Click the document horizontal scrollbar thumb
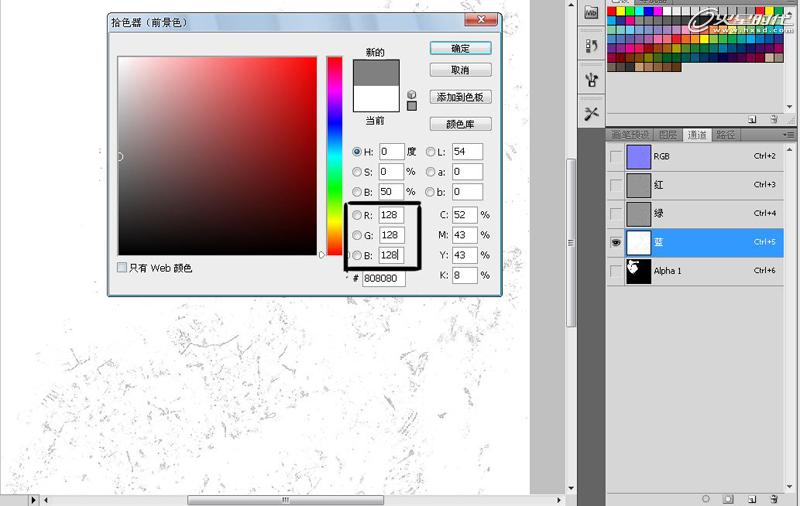Image resolution: width=800 pixels, height=506 pixels. 286,500
